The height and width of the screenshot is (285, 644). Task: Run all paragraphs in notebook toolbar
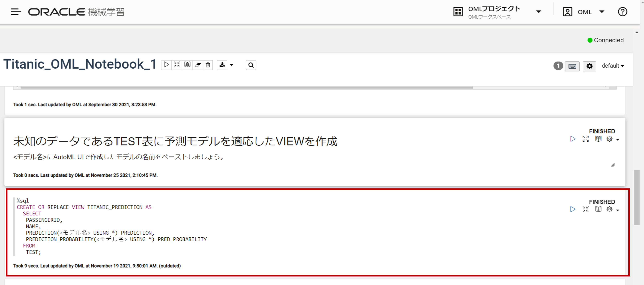pyautogui.click(x=166, y=65)
